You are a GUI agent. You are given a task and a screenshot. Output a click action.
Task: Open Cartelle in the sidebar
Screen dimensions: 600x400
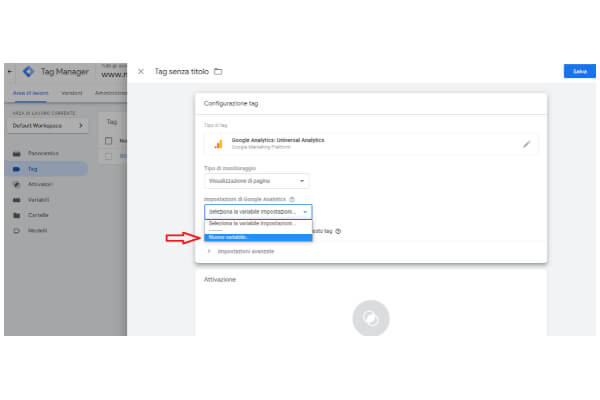point(38,215)
